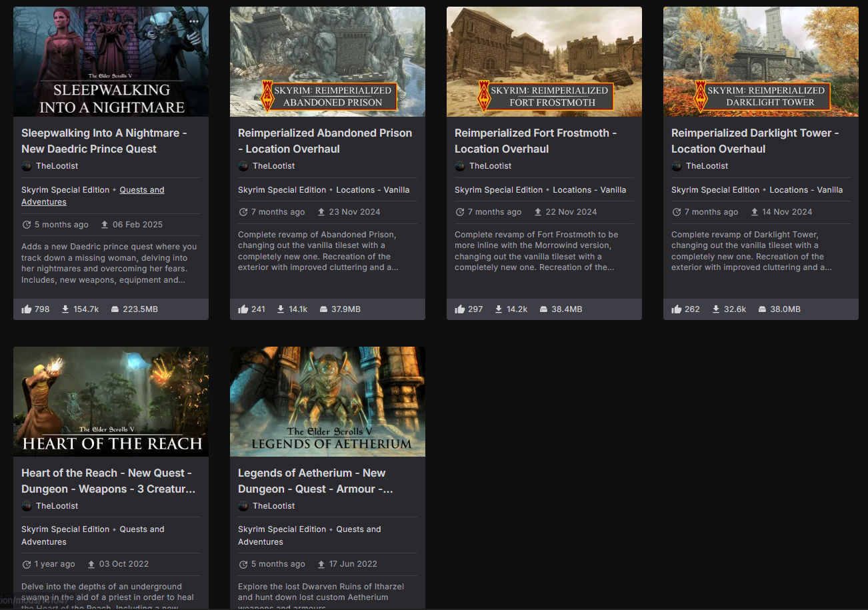Click the upload icon beside 23 Nov 2024
Screen dimensions: 868x610
click(321, 212)
